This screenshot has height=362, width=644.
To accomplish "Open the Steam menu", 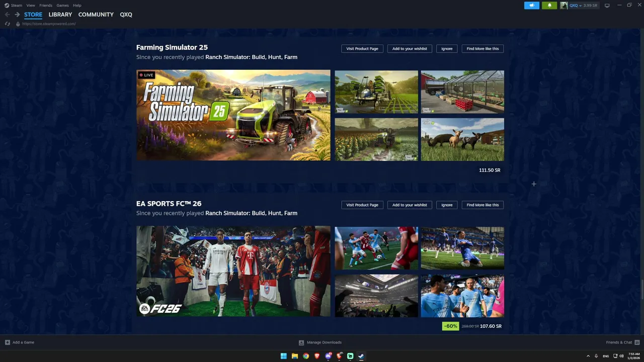I will 17,6.
